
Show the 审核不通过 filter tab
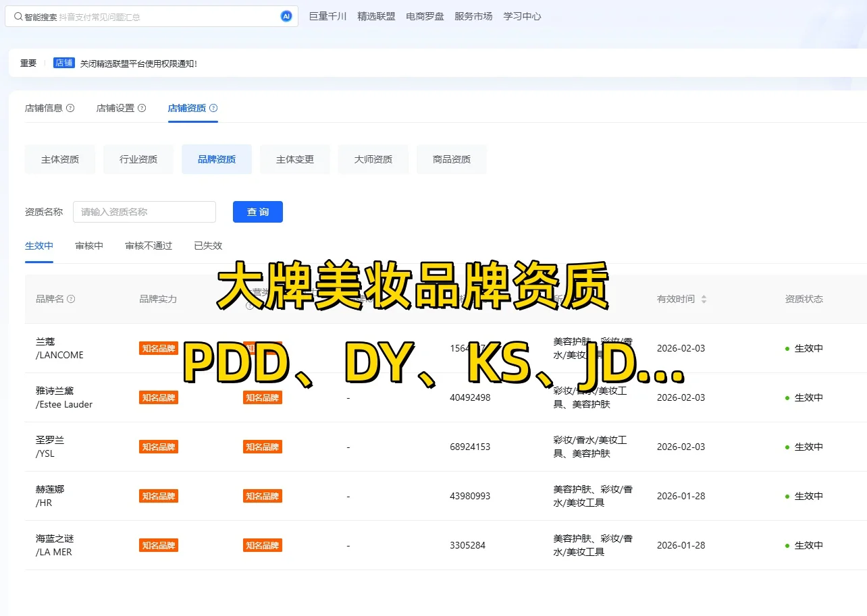[x=149, y=246]
